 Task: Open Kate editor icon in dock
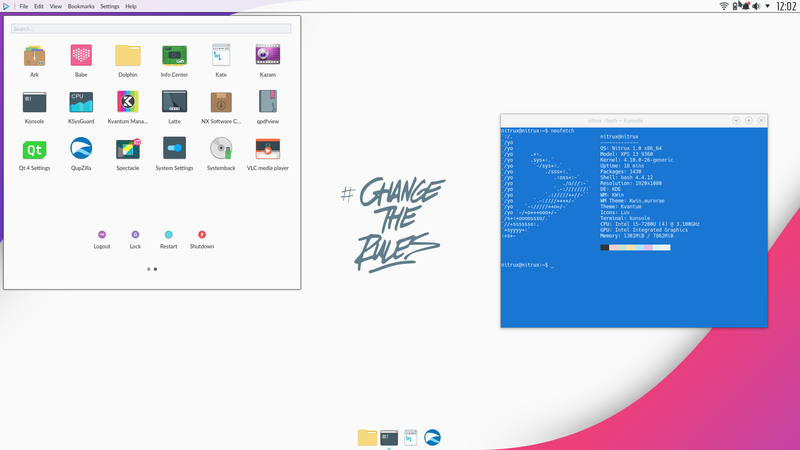click(411, 437)
